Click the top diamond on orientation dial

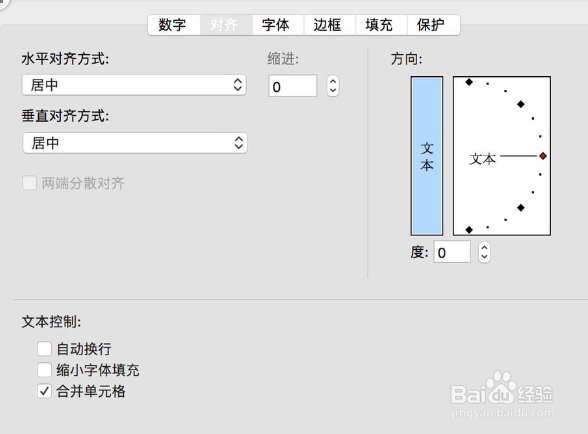point(469,82)
